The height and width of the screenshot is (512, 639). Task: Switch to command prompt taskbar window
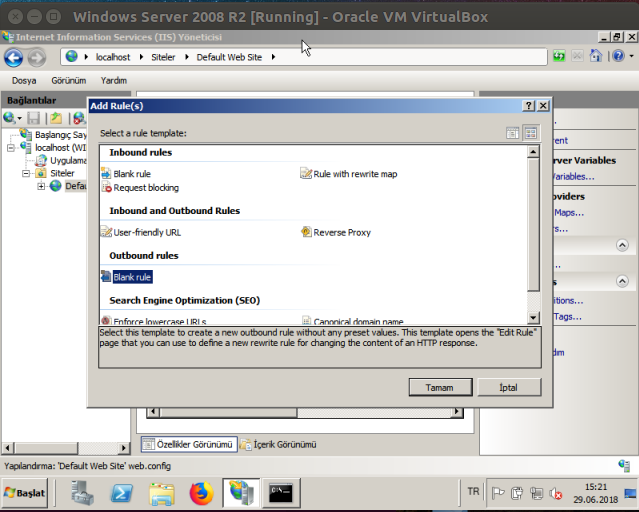point(281,493)
